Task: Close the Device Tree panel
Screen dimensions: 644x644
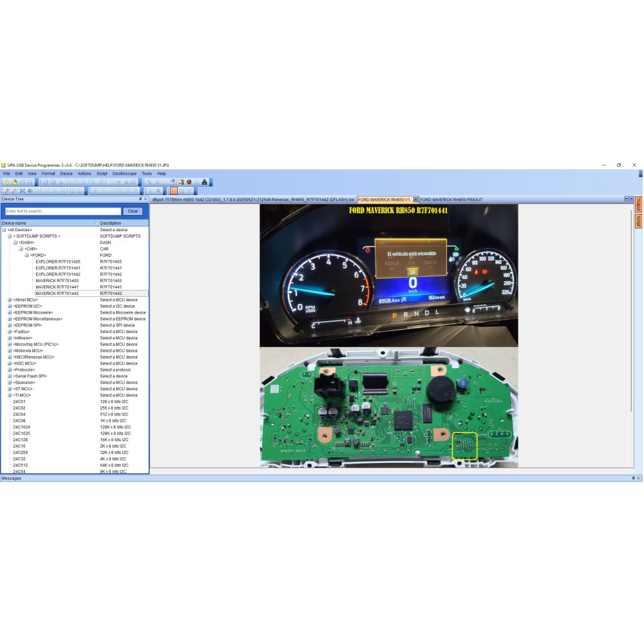Action: tap(146, 199)
